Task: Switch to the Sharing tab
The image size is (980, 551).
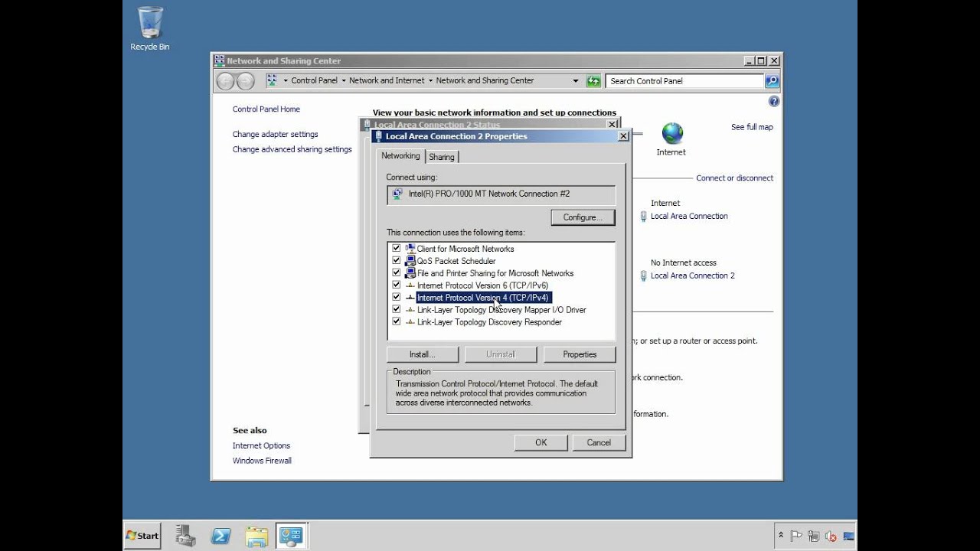Action: pyautogui.click(x=442, y=157)
